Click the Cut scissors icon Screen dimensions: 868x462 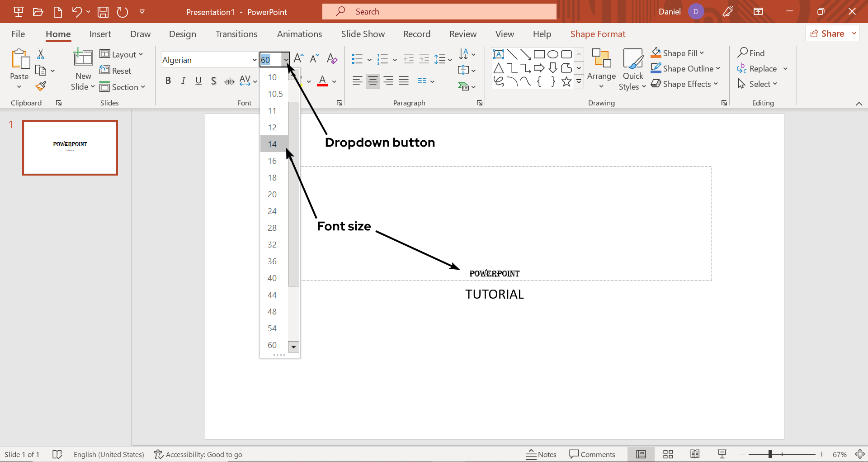41,54
